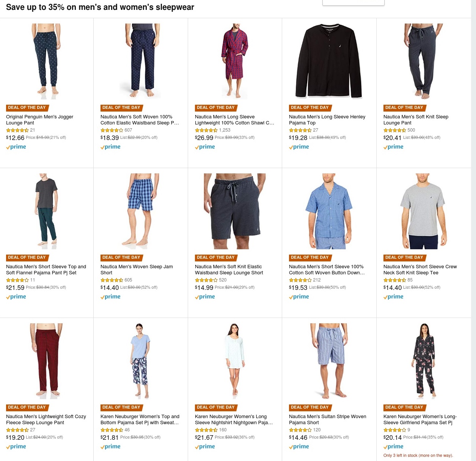Viewport: 476px width, 461px height.
Task: Open Nautica Men's Sultan Stripe Woven Pajama Short
Action: point(327,419)
